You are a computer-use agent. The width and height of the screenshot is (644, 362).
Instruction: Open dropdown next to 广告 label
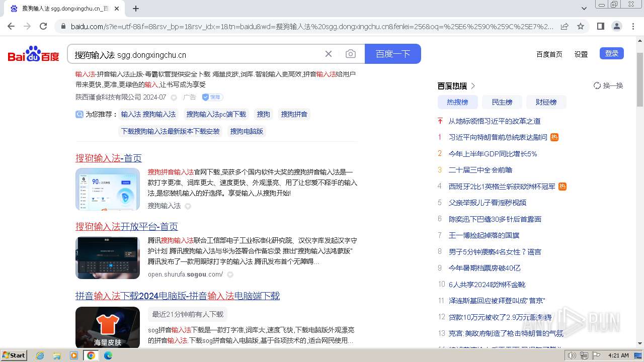tap(174, 98)
